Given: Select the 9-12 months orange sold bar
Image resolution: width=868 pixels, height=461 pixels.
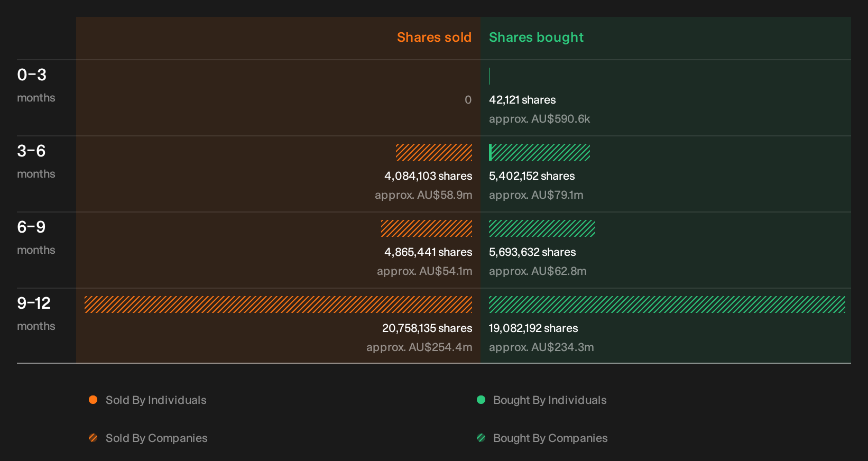Looking at the screenshot, I should (x=279, y=305).
